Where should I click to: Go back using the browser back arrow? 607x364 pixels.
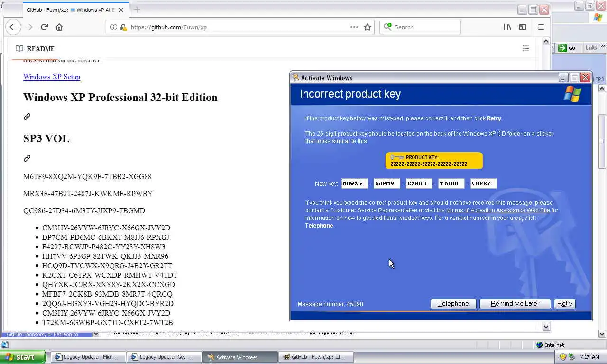(13, 27)
